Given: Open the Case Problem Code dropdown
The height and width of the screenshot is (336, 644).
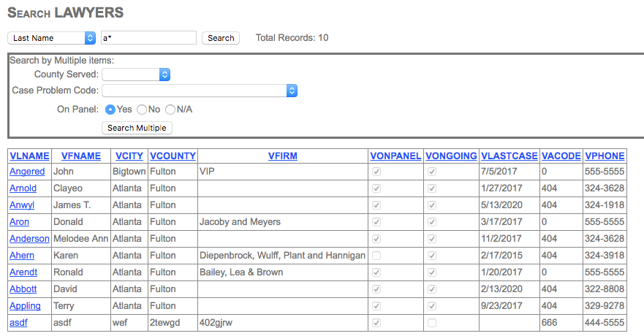Looking at the screenshot, I should tap(200, 91).
